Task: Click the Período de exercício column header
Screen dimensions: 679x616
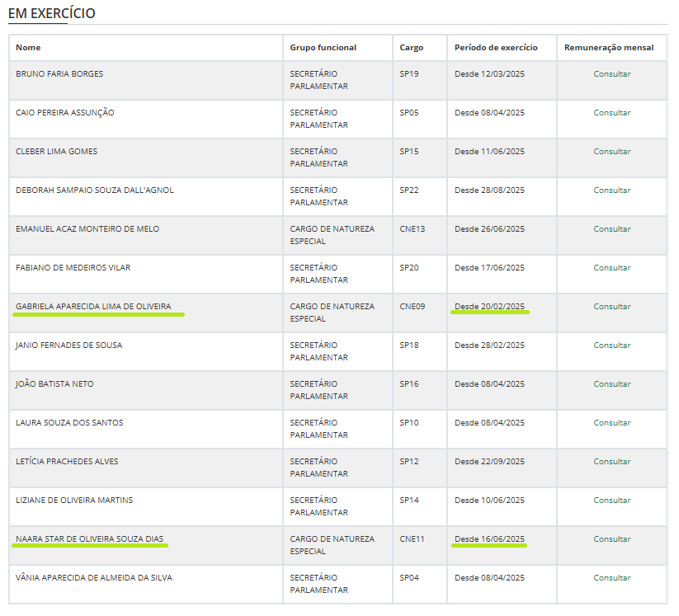Action: coord(496,48)
